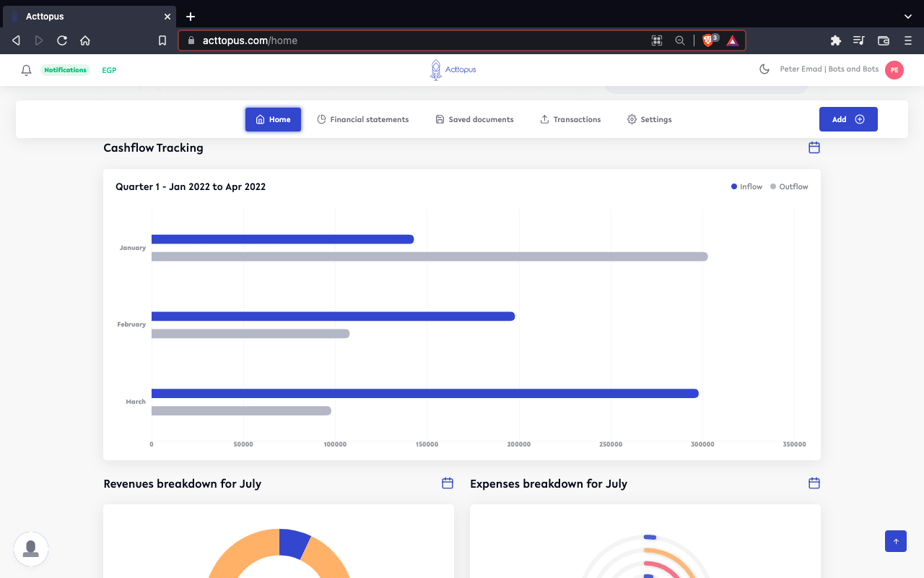924x578 pixels.
Task: Open the PE user avatar menu
Action: (894, 70)
